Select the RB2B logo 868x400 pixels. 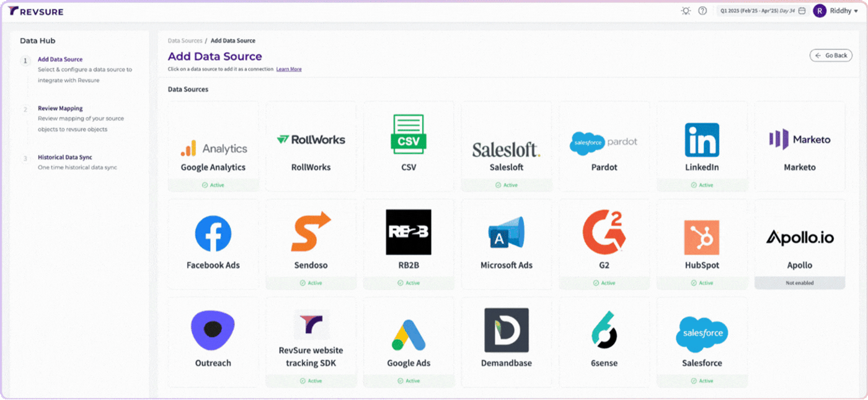click(409, 232)
